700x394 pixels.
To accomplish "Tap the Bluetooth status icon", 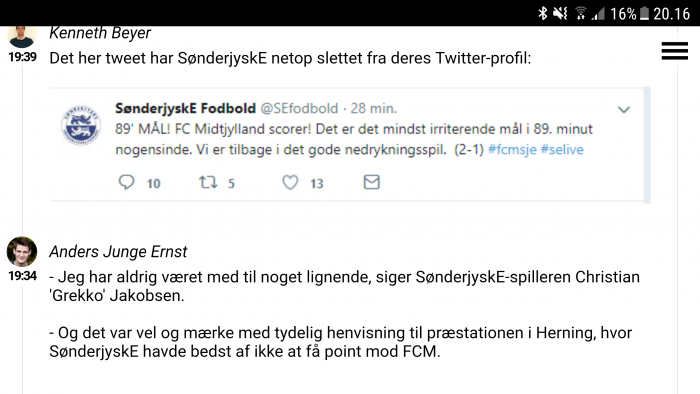I will pos(542,13).
